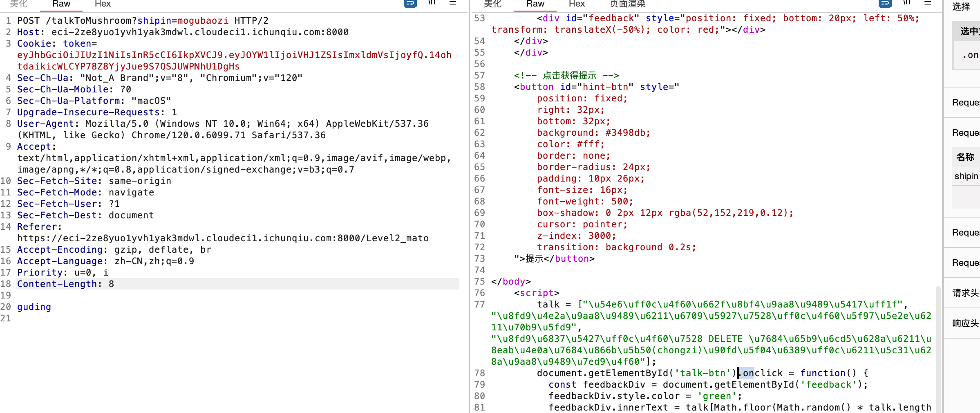Open the response panel Hex tab
The height and width of the screenshot is (413, 980).
tap(577, 4)
